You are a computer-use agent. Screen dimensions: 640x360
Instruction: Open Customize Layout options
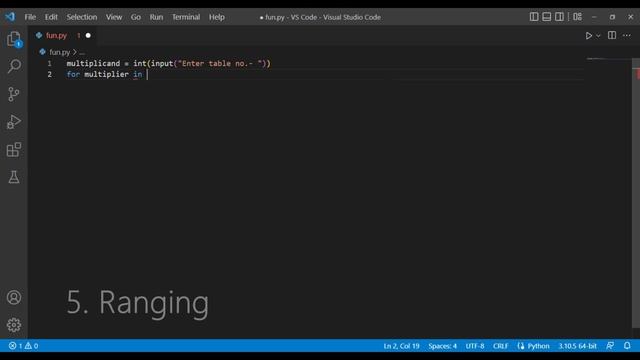coord(577,17)
